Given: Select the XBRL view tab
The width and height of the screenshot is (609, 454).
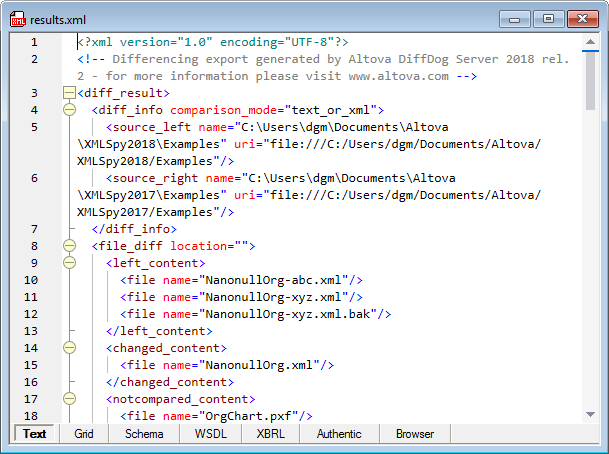Looking at the screenshot, I should pyautogui.click(x=270, y=434).
